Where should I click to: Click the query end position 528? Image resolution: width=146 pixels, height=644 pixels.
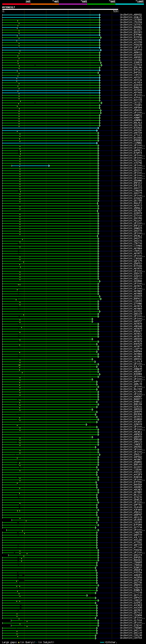click(x=115, y=11)
